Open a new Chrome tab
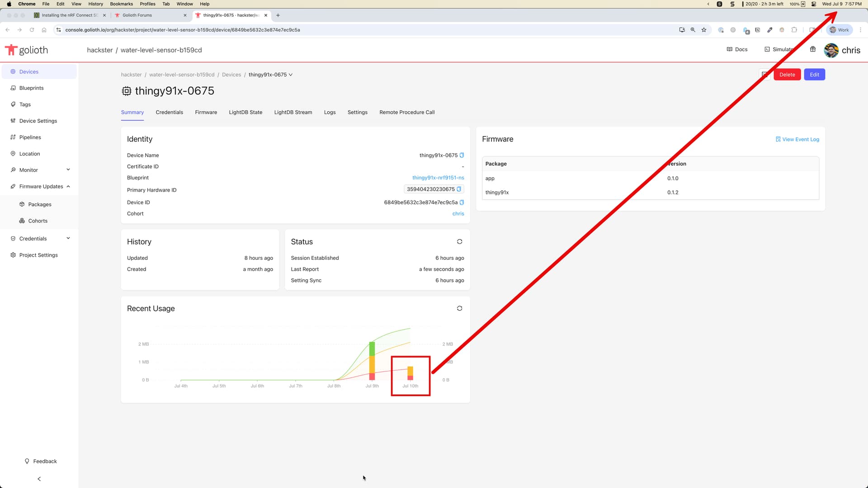The image size is (868, 488). (278, 15)
